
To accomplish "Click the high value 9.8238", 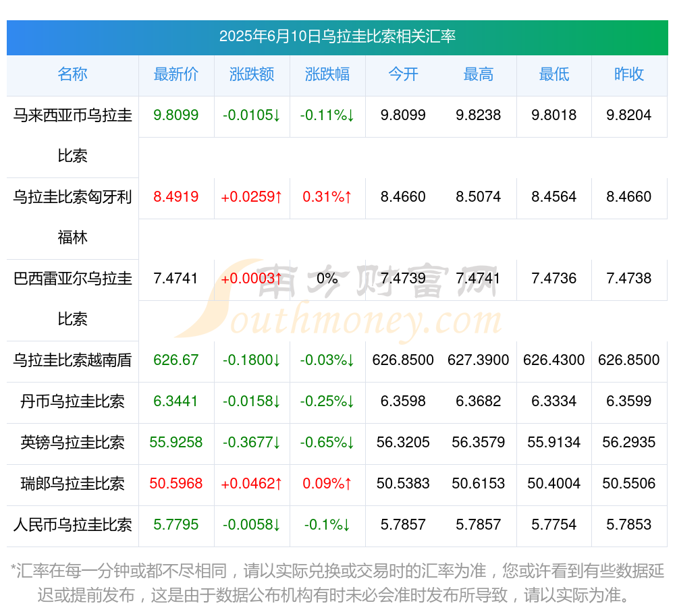I will [x=479, y=115].
